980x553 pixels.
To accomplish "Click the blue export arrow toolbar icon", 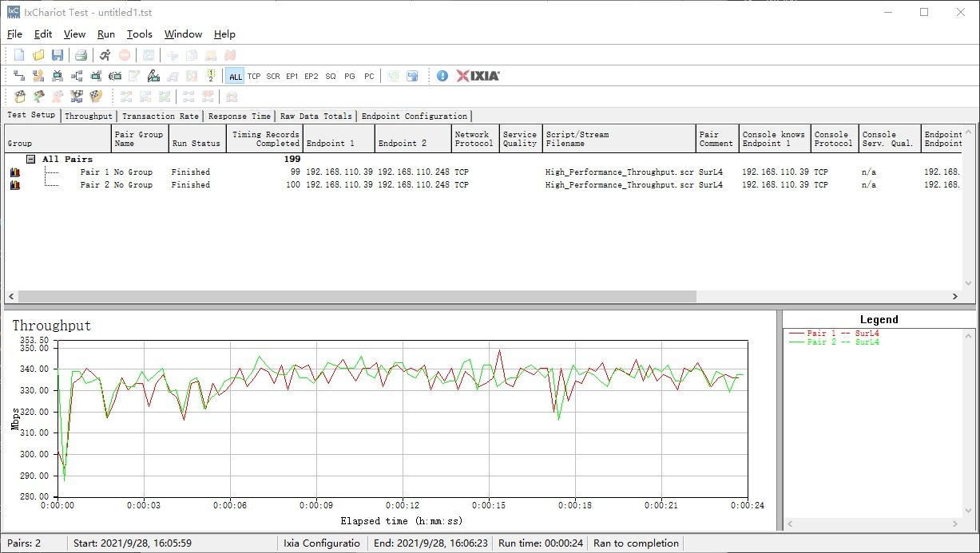I will [413, 76].
